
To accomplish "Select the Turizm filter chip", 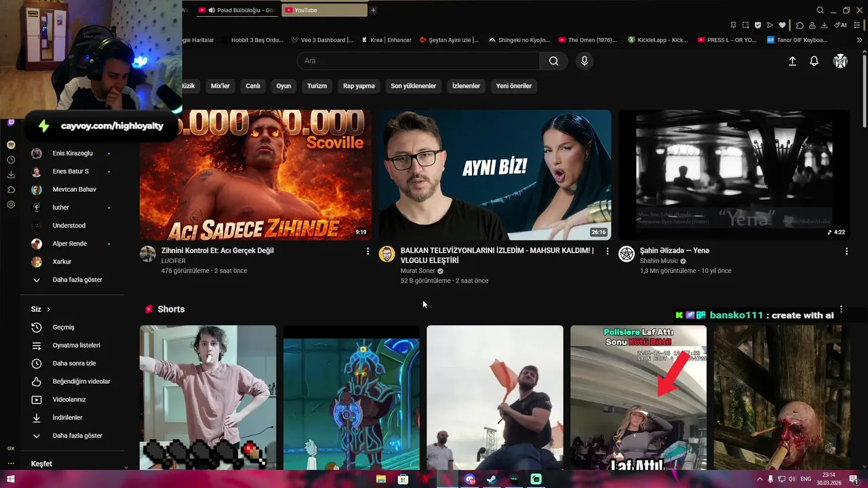I will (x=317, y=86).
